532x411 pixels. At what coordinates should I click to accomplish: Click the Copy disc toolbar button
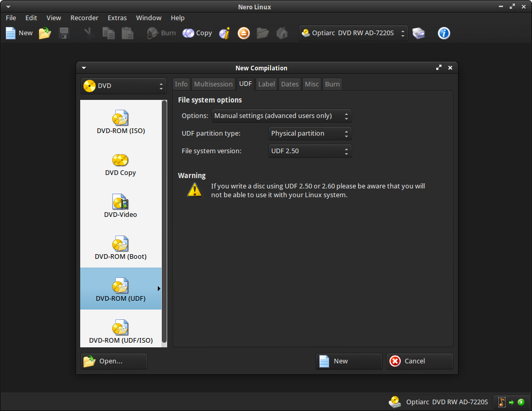pyautogui.click(x=197, y=33)
